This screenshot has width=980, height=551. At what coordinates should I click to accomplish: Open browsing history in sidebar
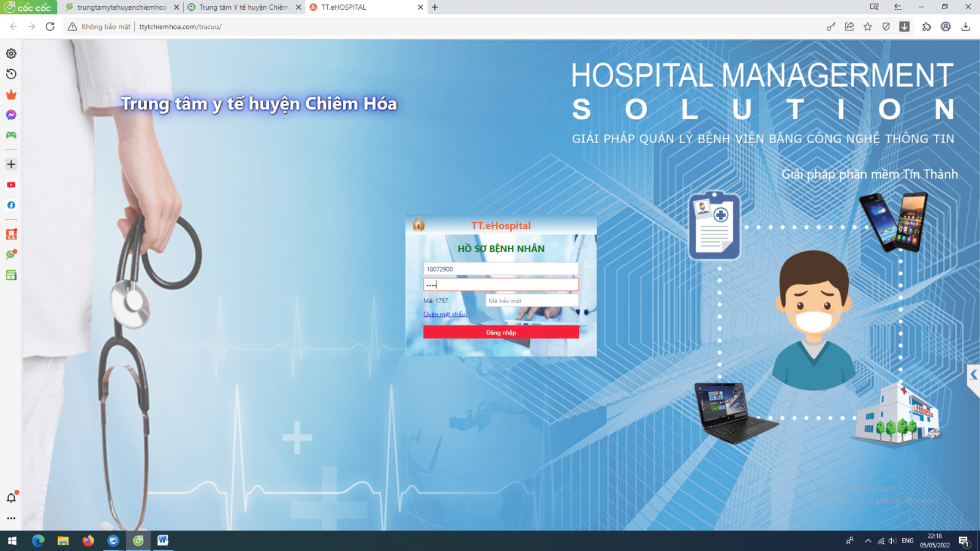point(11,74)
